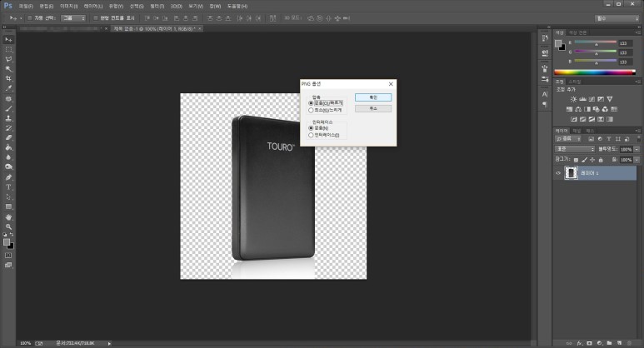Open the layer fill slider dropdown

click(x=637, y=160)
